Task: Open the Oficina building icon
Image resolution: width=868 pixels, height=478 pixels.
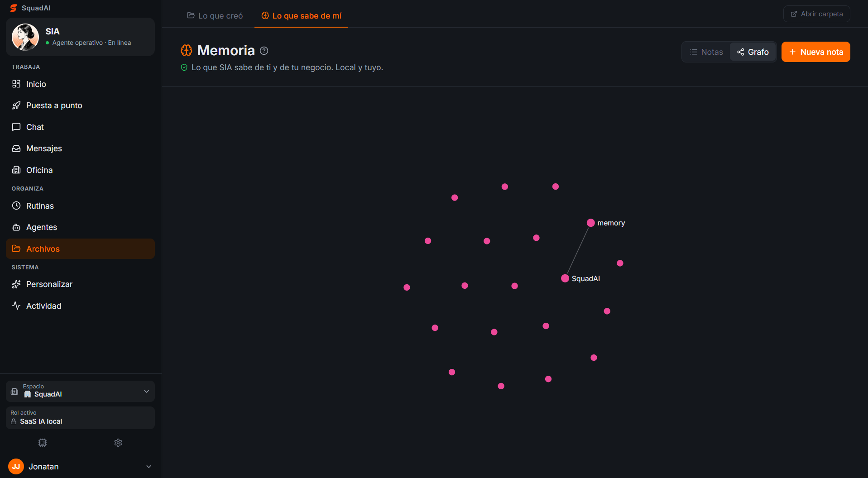Action: pos(16,170)
